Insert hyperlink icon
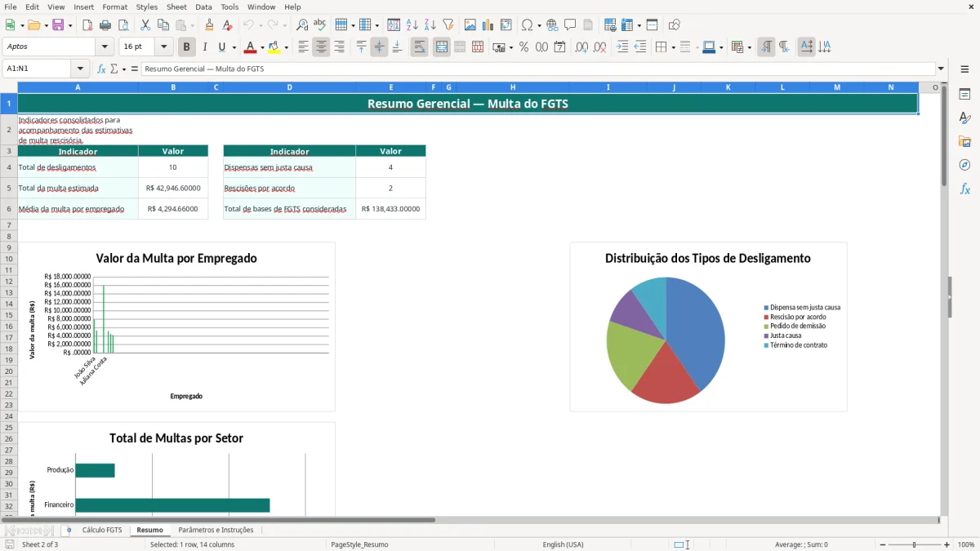 (552, 25)
